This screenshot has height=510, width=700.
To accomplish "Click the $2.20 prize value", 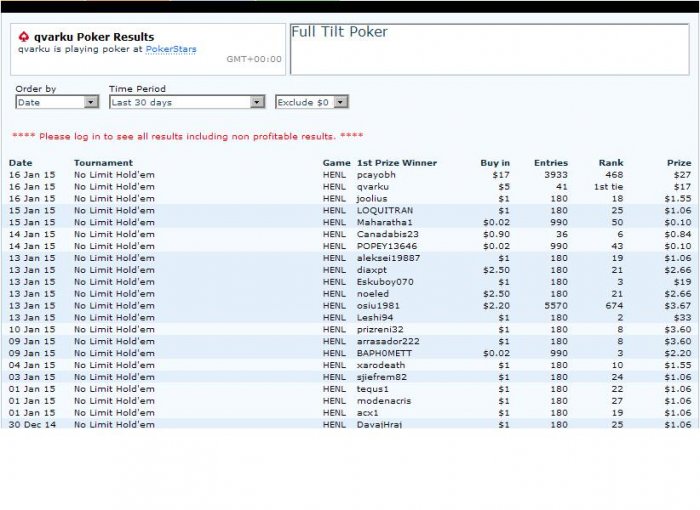I will (678, 353).
